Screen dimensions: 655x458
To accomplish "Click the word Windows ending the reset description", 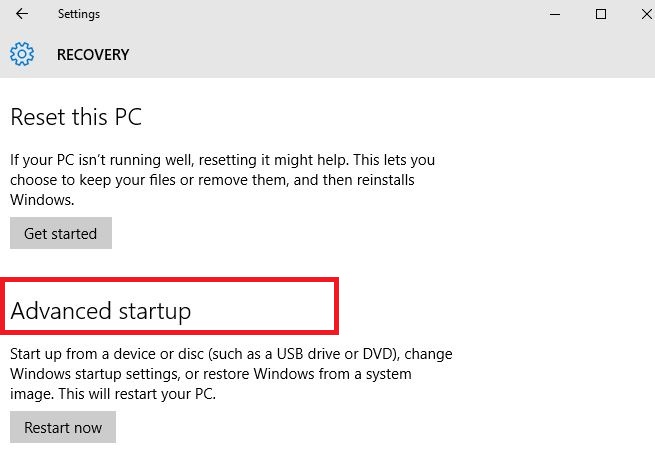I will (39, 200).
